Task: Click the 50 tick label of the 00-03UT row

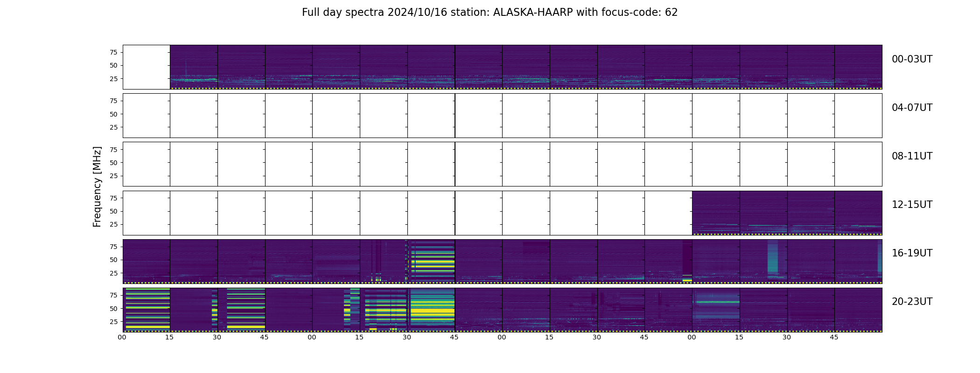Action: 113,66
